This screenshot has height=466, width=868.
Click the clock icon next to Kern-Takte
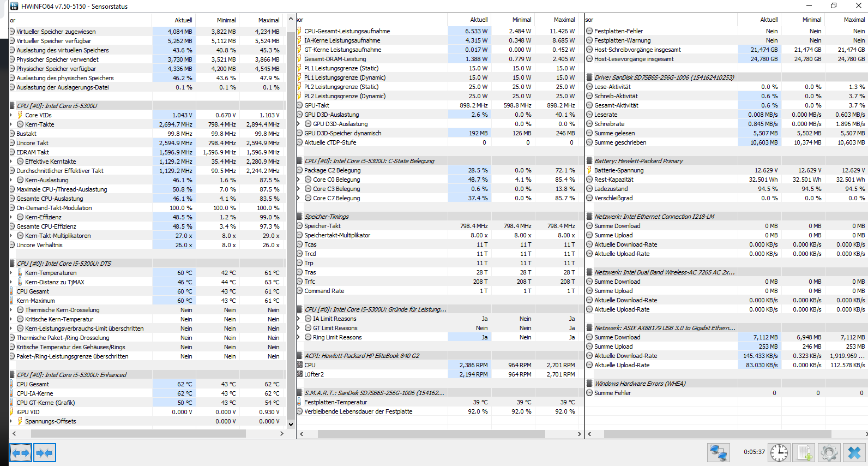(x=20, y=124)
